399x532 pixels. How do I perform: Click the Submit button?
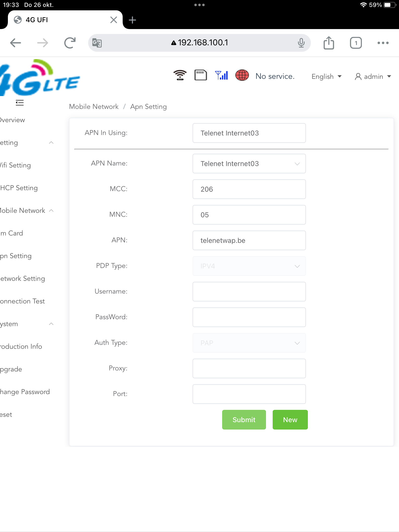244,420
